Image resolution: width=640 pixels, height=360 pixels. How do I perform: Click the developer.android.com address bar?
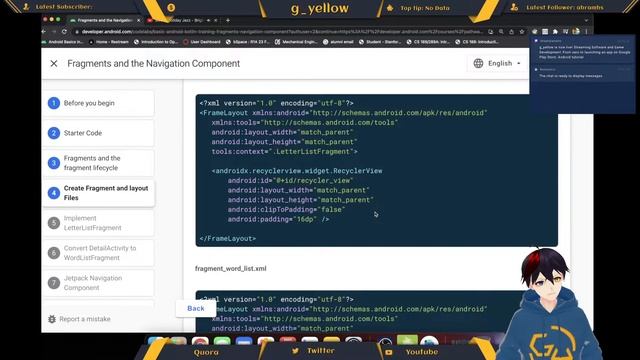(282, 31)
